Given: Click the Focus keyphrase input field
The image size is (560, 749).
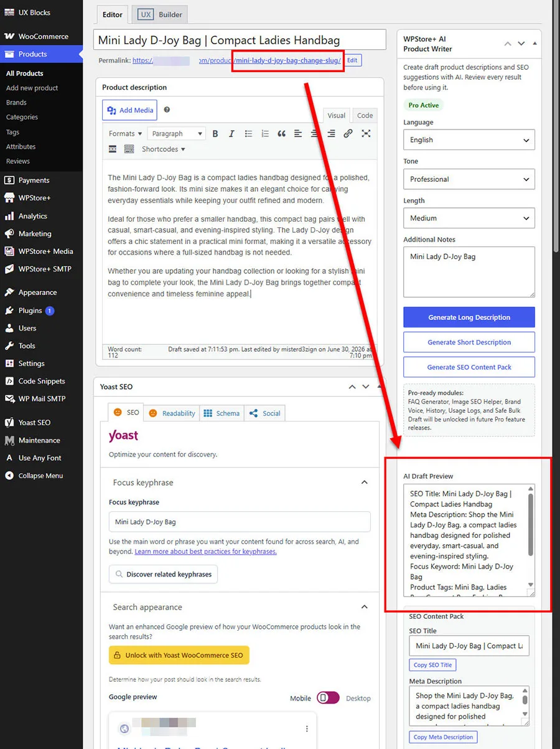Looking at the screenshot, I should (240, 522).
